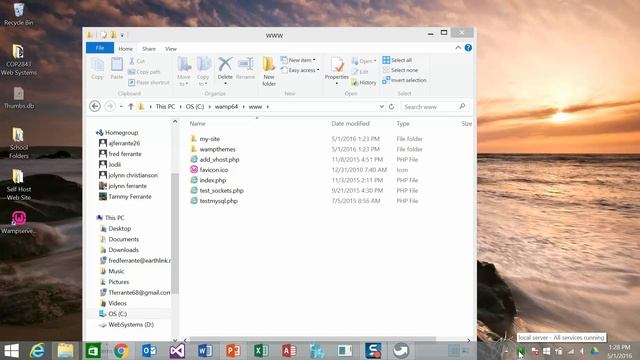The image size is (640, 360).
Task: Open the recent locations dropdown arrow
Action: coord(121,107)
